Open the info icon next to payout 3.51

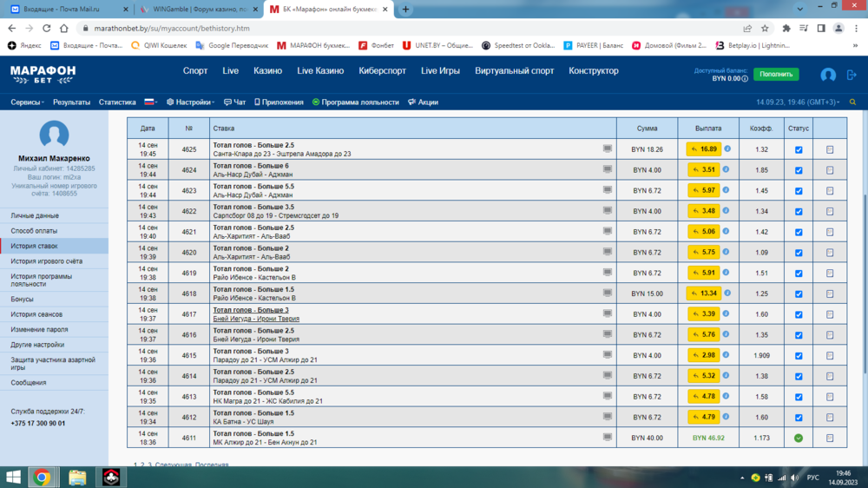pos(727,169)
